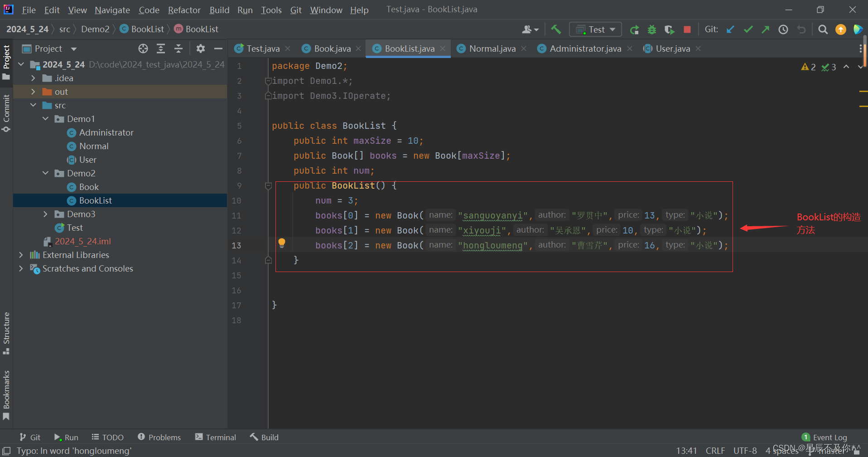Open the Refactor menu
868x457 pixels.
click(184, 10)
